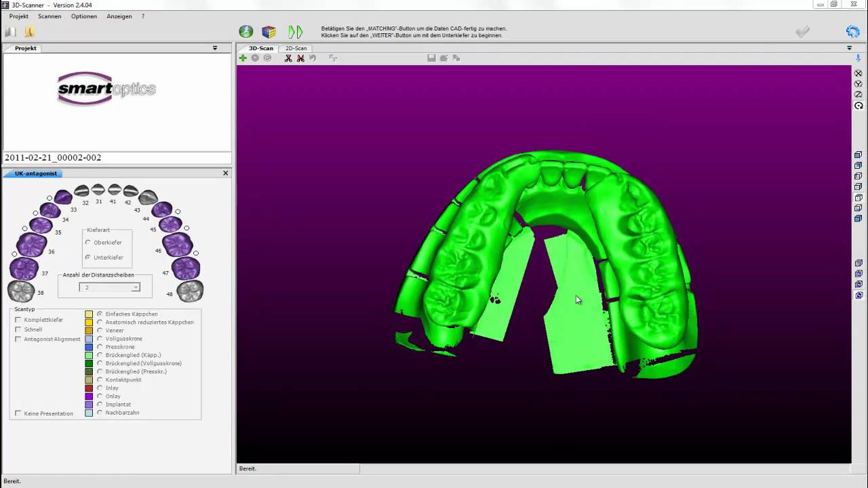This screenshot has height=488, width=868.
Task: Select tooth 46 in dental chart
Action: point(178,245)
